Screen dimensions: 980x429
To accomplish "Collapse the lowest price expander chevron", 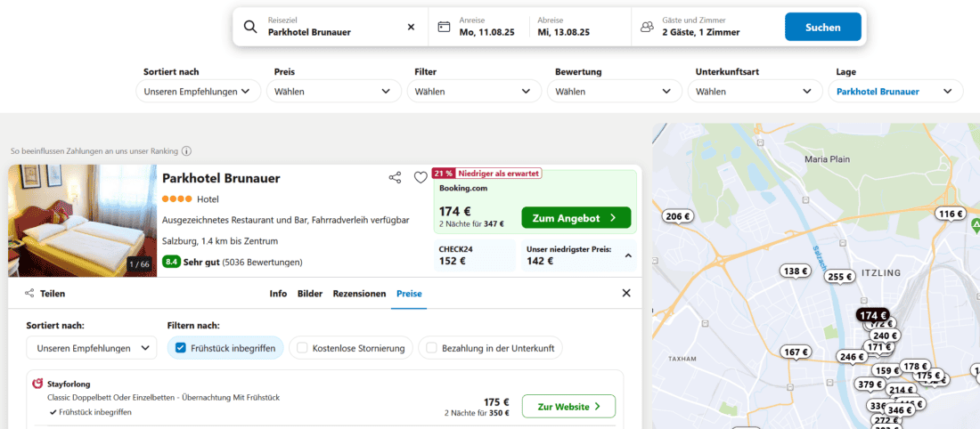I will click(626, 255).
